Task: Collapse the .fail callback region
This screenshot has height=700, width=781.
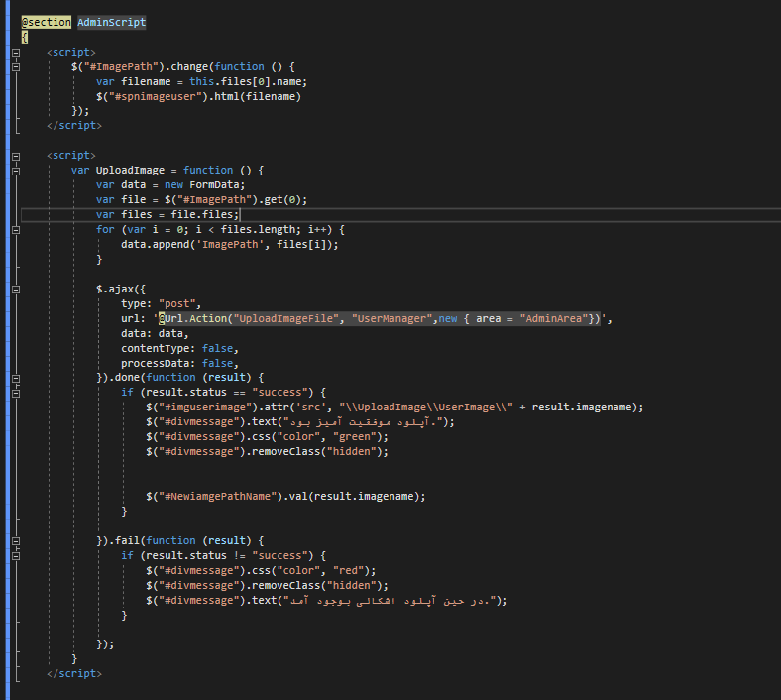Action: pyautogui.click(x=16, y=541)
